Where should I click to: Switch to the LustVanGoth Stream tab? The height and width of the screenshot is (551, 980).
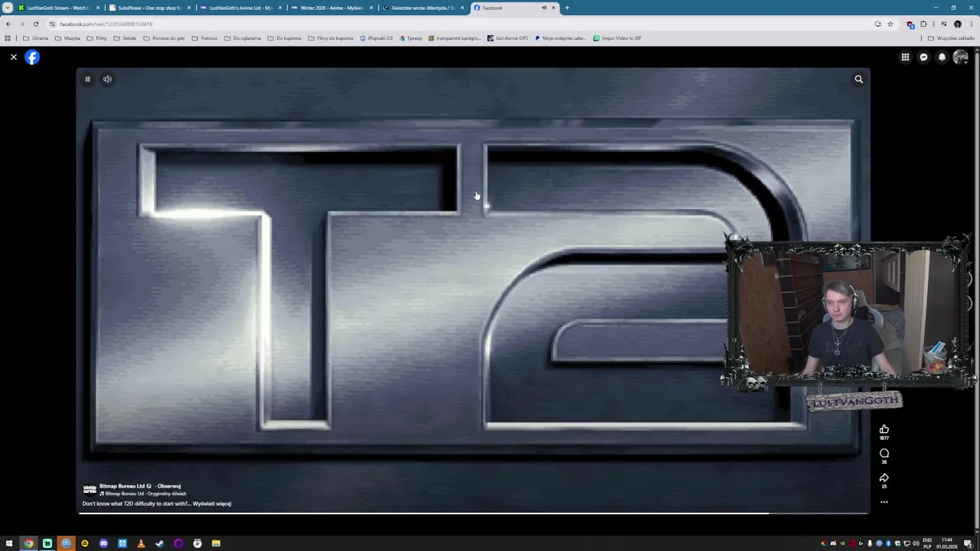click(x=57, y=8)
